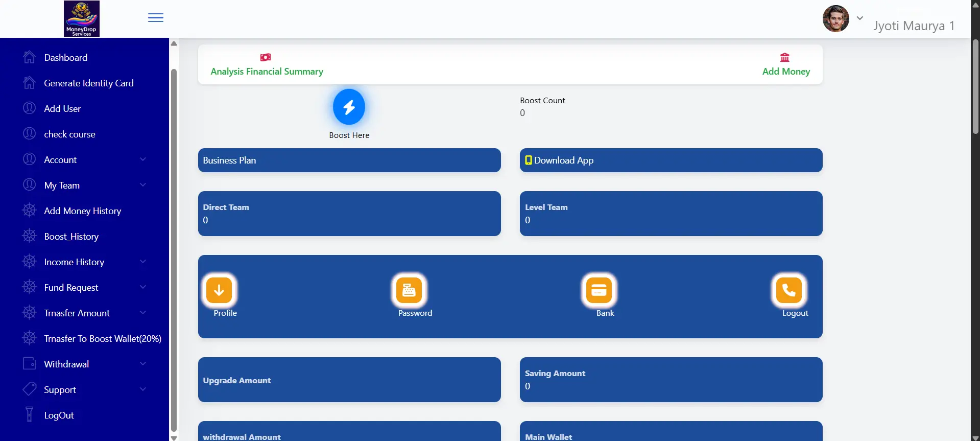Open Dashboard in sidebar

66,58
